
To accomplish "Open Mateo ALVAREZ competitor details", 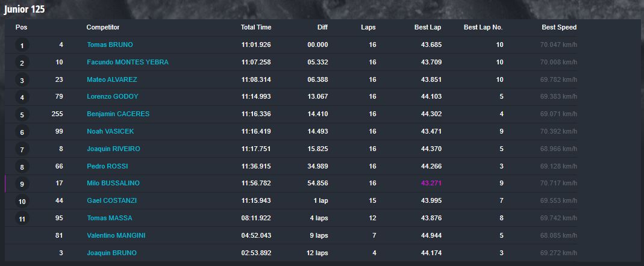I will (111, 79).
